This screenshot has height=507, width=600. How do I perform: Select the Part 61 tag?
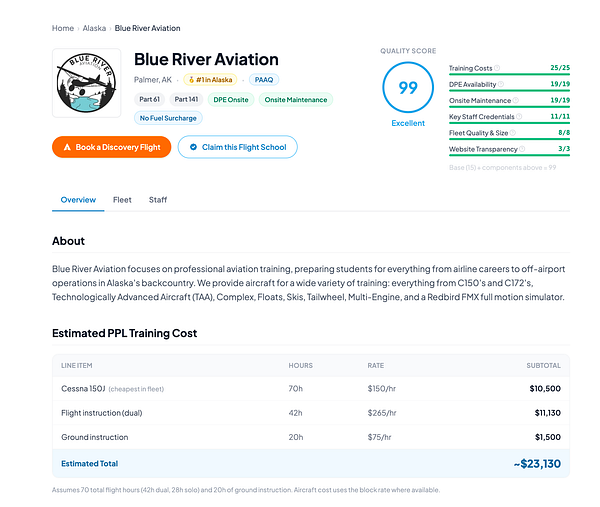click(x=149, y=99)
